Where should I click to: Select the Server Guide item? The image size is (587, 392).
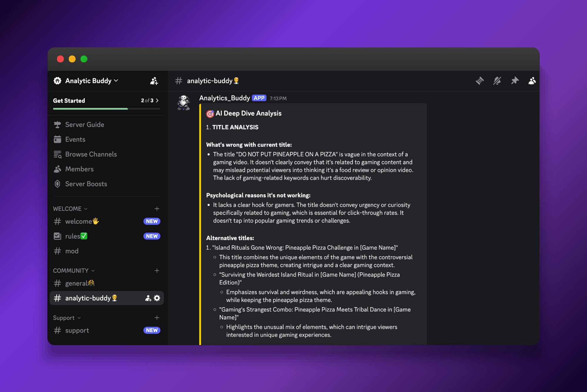tap(84, 124)
